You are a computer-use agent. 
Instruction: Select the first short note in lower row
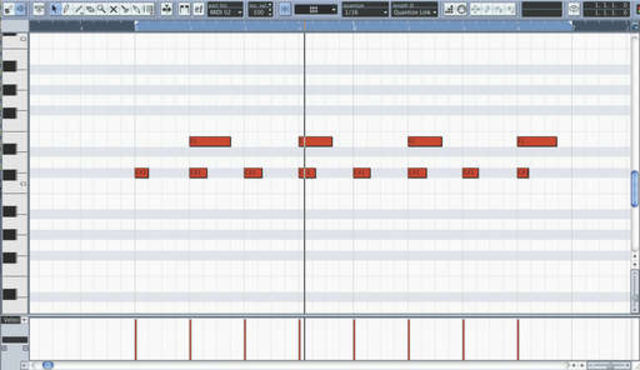coord(142,173)
